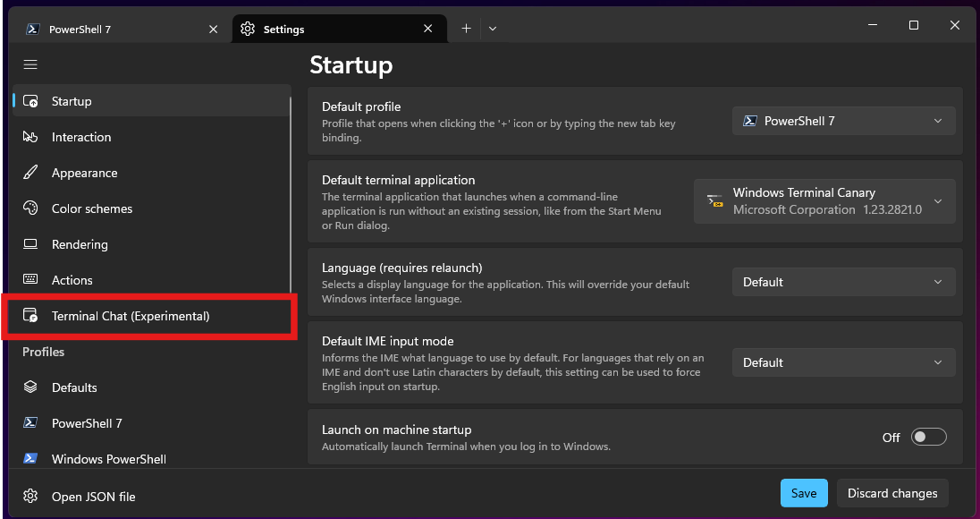Image resolution: width=980 pixels, height=519 pixels.
Task: Select the Rendering settings icon
Action: (30, 244)
